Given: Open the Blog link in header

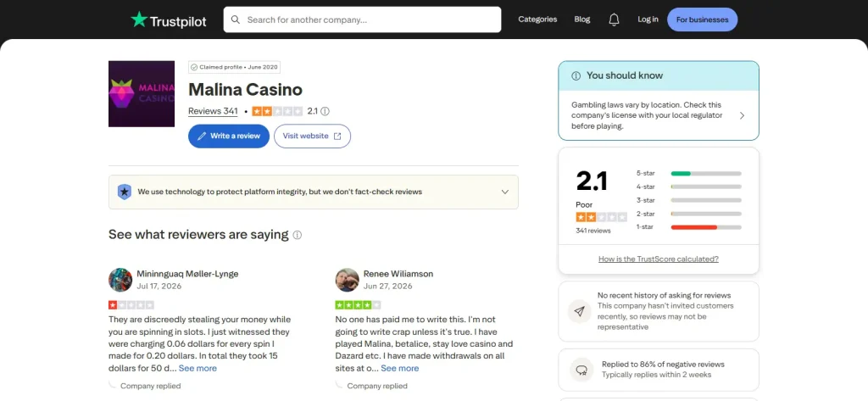Looking at the screenshot, I should click(581, 19).
